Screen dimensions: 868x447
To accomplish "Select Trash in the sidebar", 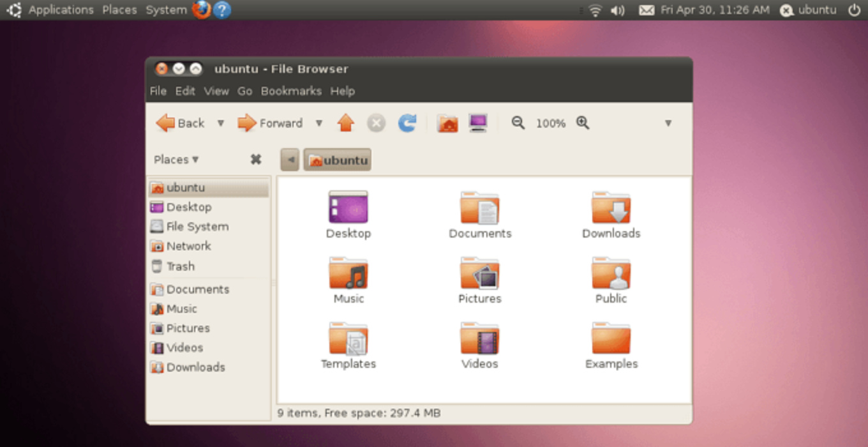I will [209, 266].
